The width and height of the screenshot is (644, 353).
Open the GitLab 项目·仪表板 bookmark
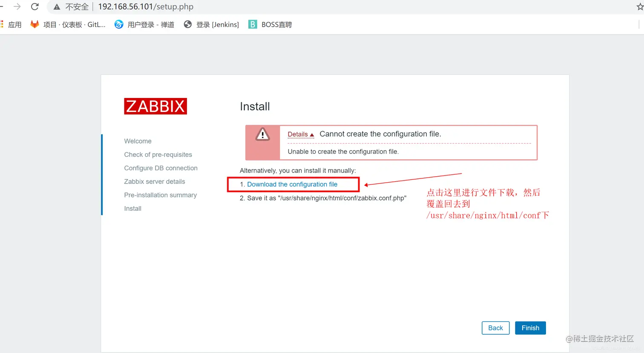(67, 24)
